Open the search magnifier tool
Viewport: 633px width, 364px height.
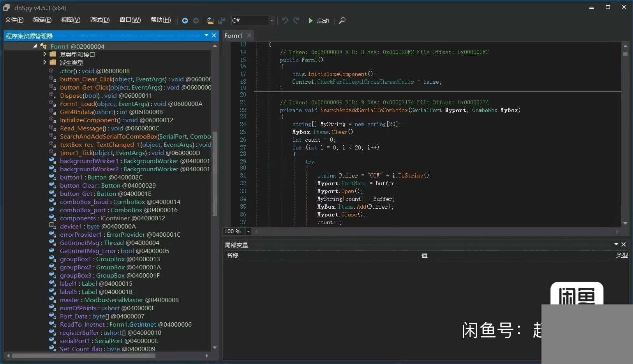click(x=342, y=21)
